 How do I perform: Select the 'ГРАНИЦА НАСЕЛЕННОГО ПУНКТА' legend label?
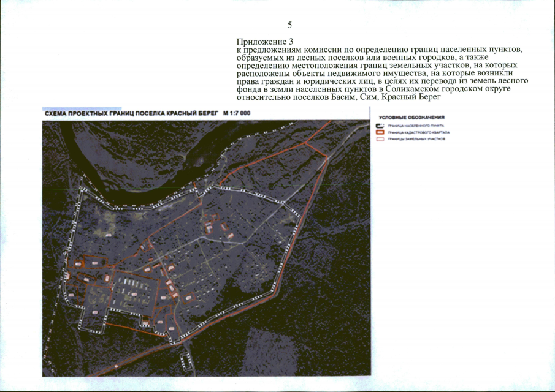pyautogui.click(x=416, y=126)
